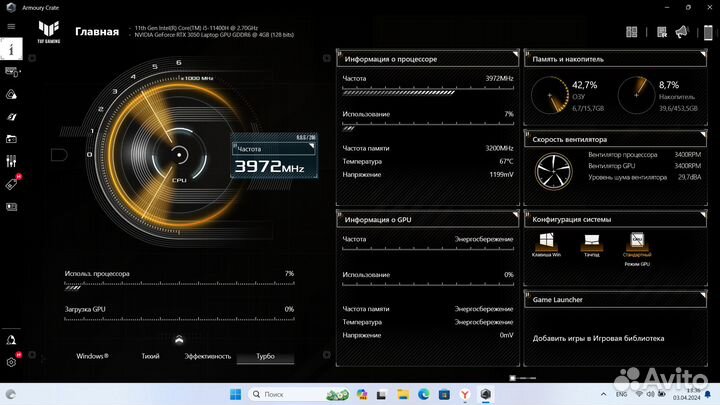Open Game Library folder sidebar icon
This screenshot has width=720, height=405.
point(11,139)
